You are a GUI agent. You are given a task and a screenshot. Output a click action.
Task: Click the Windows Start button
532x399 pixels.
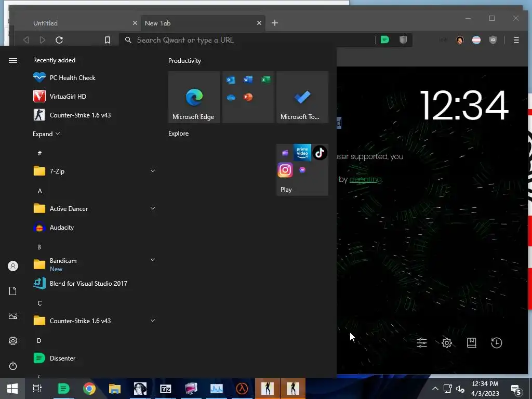[x=12, y=389]
